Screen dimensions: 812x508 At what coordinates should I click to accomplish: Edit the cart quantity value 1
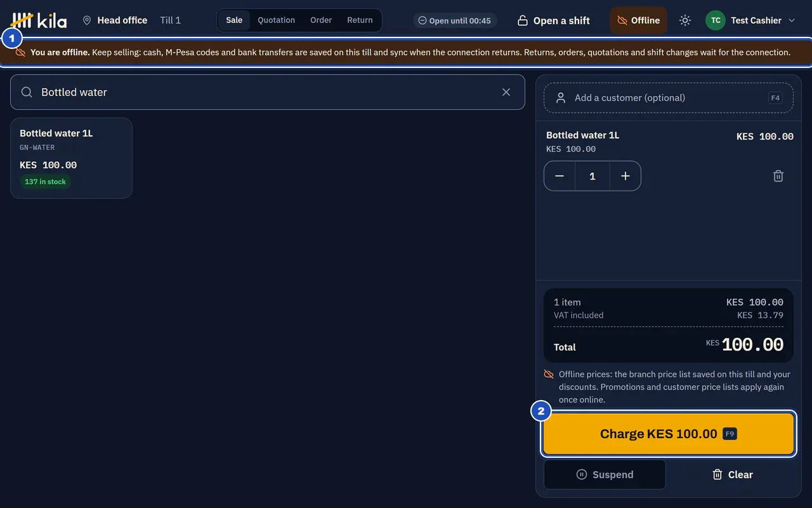click(x=593, y=176)
